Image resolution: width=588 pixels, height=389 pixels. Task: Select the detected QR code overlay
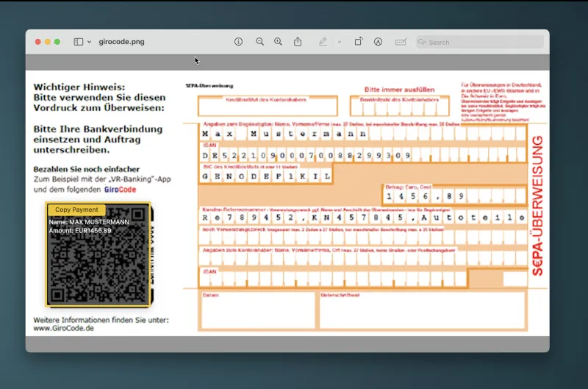pyautogui.click(x=98, y=254)
